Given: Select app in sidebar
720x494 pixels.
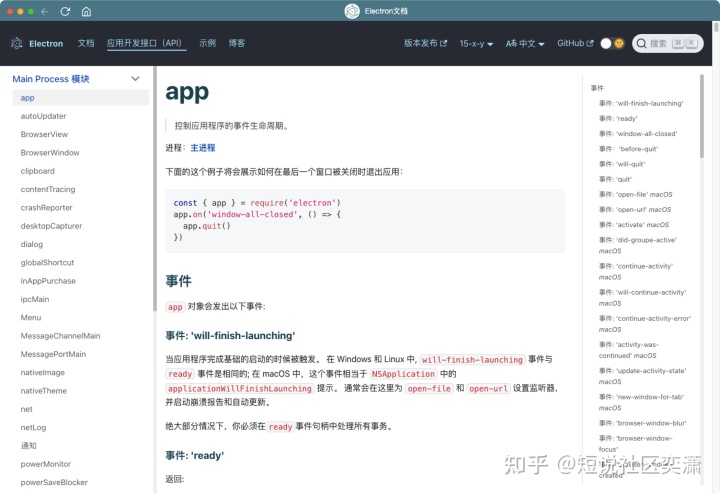Looking at the screenshot, I should pos(80,98).
